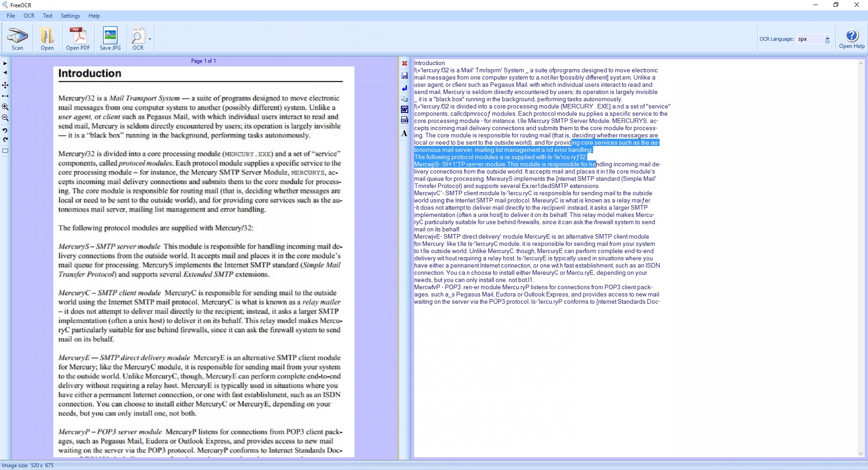Image resolution: width=868 pixels, height=470 pixels.
Task: Go to next page arrow
Action: coord(5,63)
